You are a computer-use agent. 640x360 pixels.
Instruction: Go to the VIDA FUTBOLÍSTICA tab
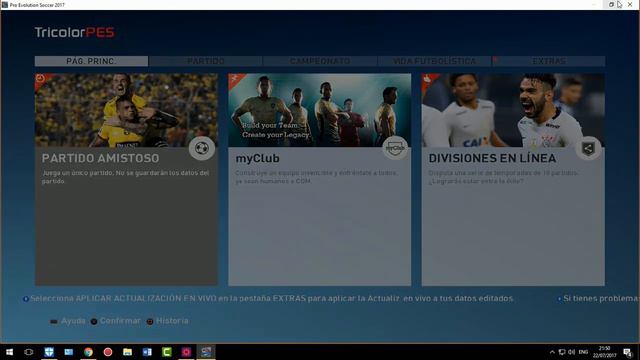[x=434, y=61]
